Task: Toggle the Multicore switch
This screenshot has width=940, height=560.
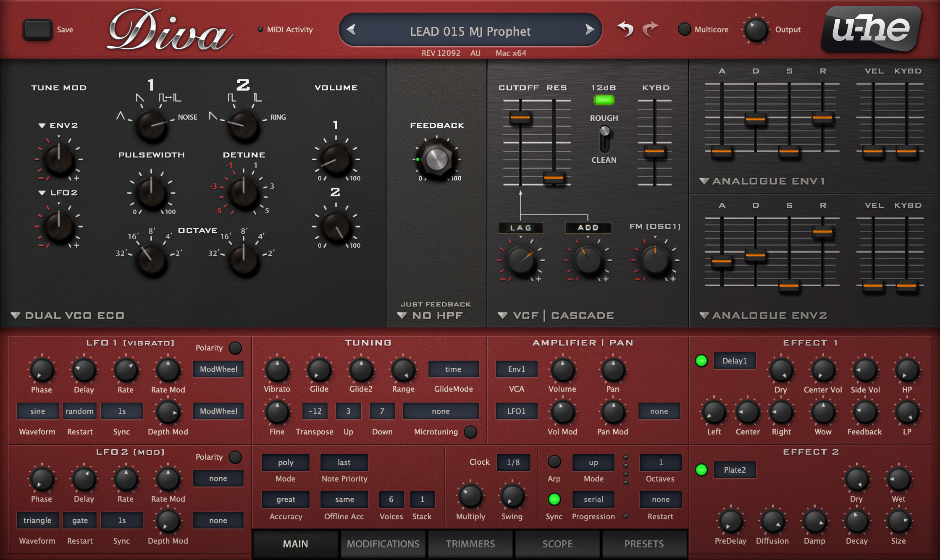Action: 684,29
